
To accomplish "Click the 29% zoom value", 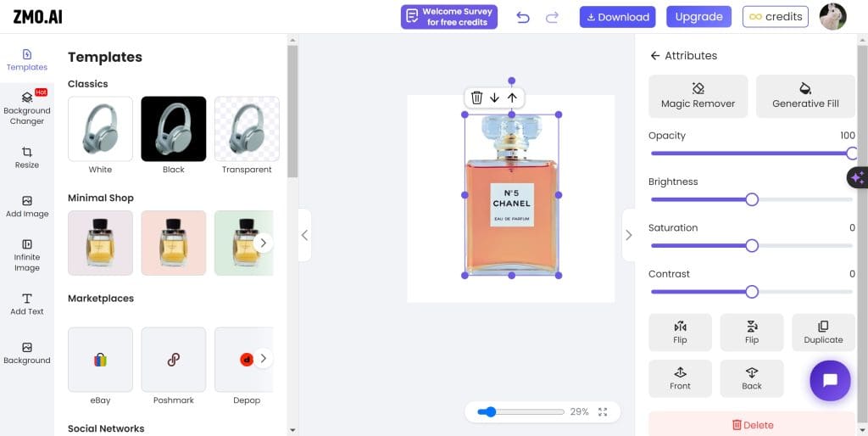I will click(x=579, y=411).
